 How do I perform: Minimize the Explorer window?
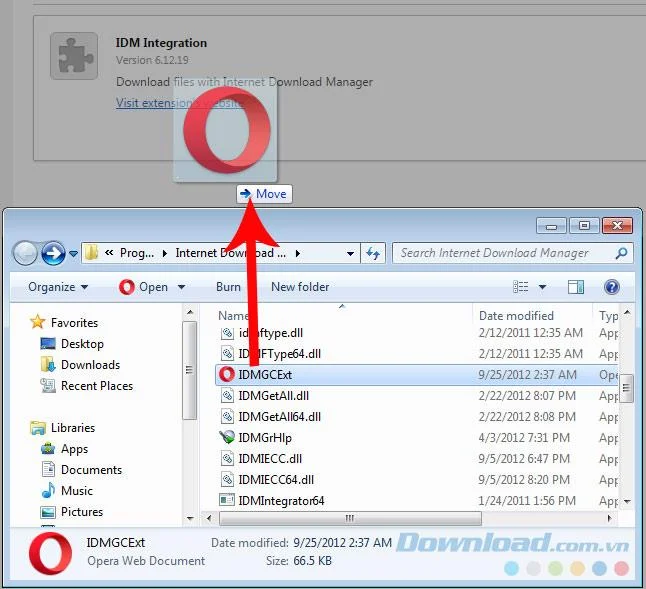[551, 226]
